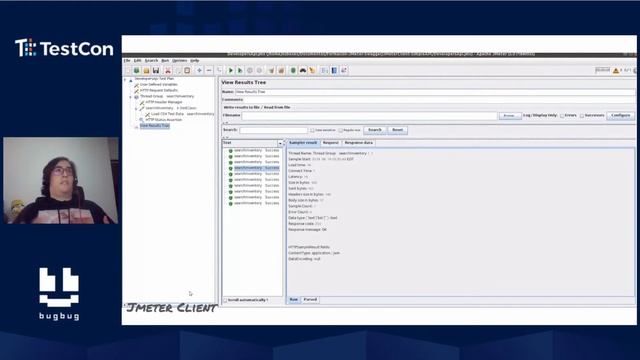The width and height of the screenshot is (640, 360).
Task: Click the Open file folder icon
Action: [x=146, y=71]
